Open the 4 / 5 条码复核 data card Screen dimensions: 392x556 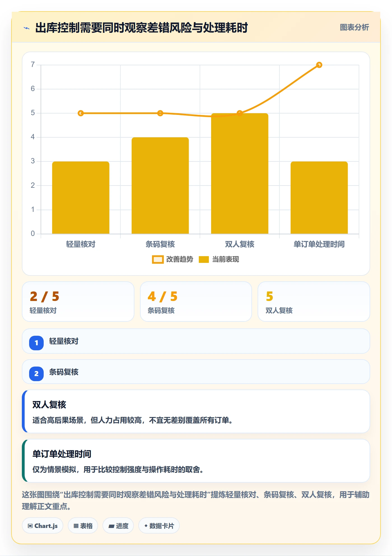tap(196, 302)
